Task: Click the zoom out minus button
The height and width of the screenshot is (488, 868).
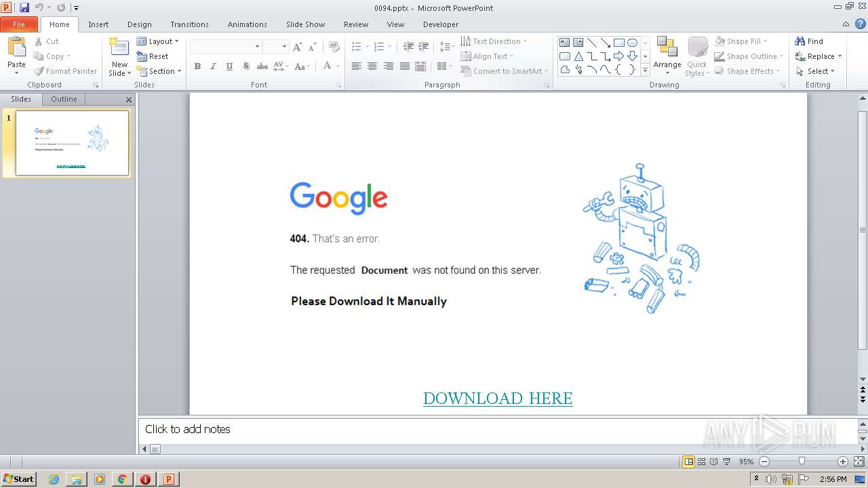Action: coord(764,462)
